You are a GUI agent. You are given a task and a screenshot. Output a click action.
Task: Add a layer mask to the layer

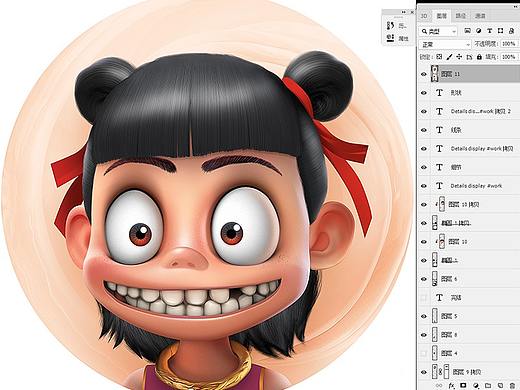coord(463,385)
